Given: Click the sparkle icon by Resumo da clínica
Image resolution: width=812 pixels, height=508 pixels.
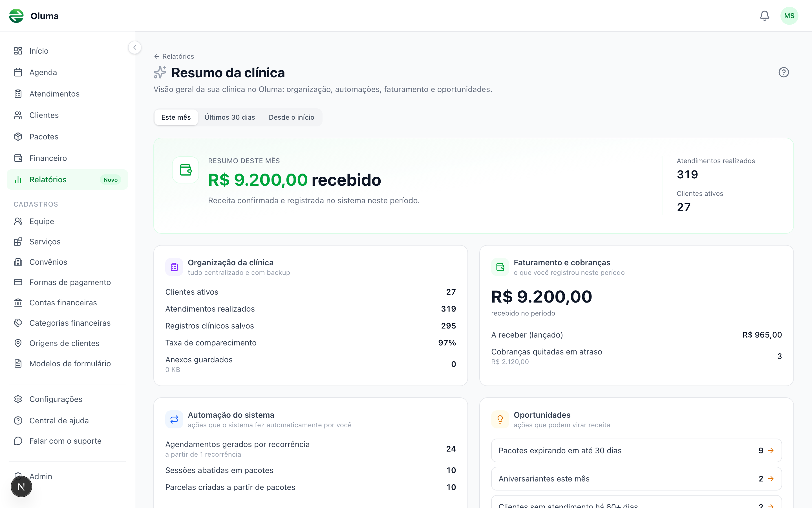Looking at the screenshot, I should 160,72.
